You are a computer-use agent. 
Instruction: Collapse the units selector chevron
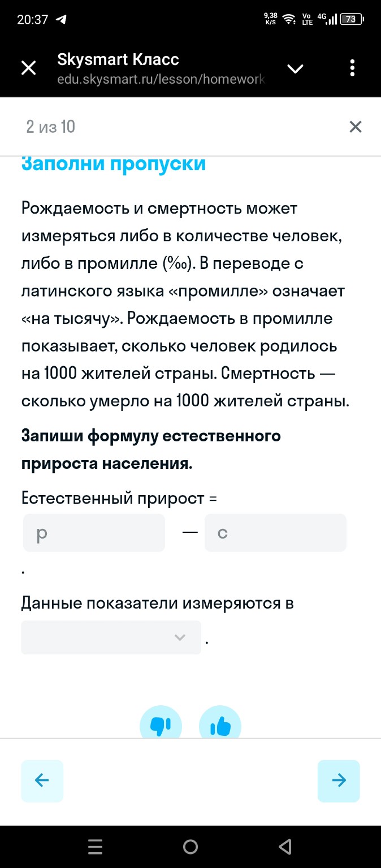click(x=180, y=637)
